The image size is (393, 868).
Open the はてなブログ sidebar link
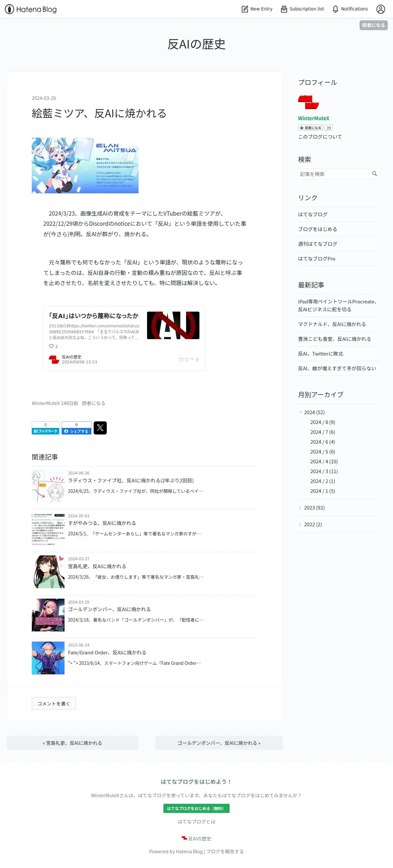coord(312,214)
